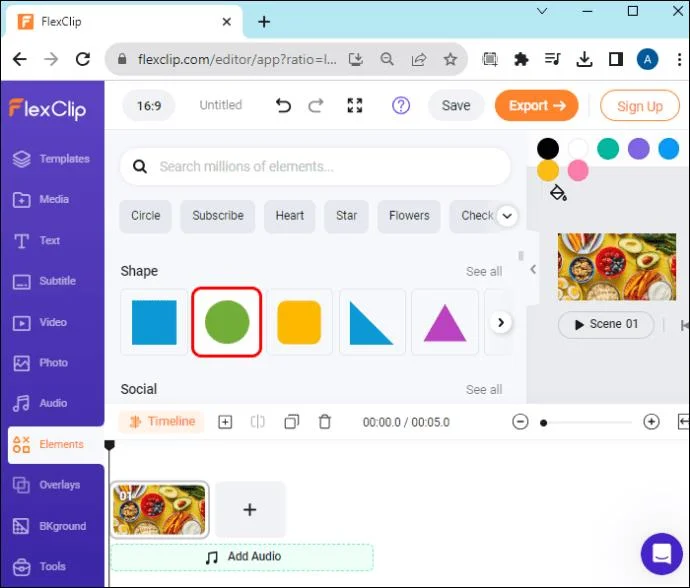Open the chat support bubble
The height and width of the screenshot is (588, 690).
(x=661, y=554)
